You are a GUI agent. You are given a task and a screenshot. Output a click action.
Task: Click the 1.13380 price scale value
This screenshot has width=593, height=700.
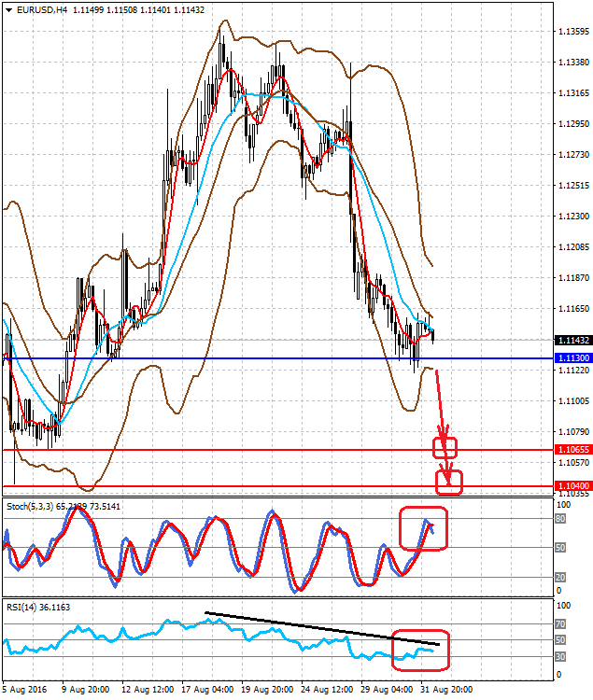point(573,62)
